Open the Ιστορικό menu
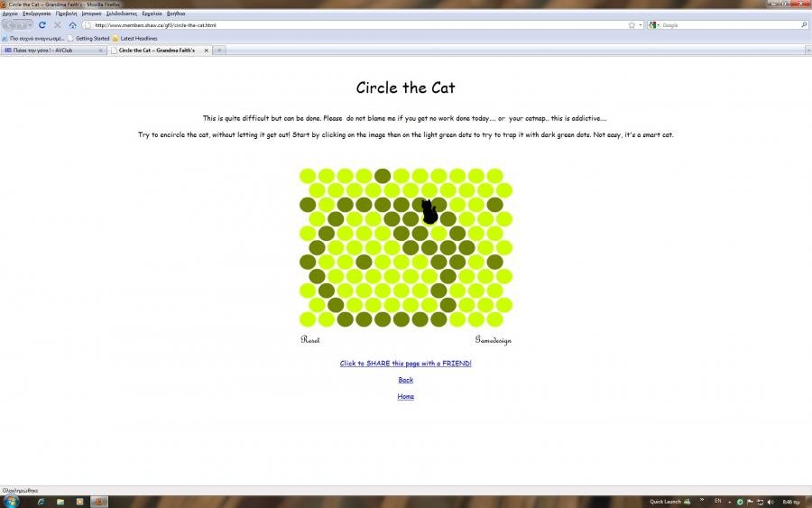The image size is (812, 508). [91, 14]
